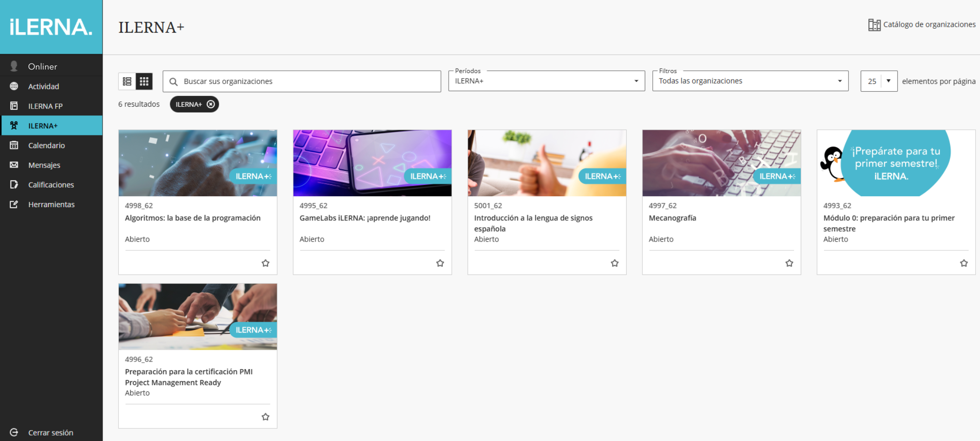Screen dimensions: 980x441
Task: Switch to grid view
Action: point(144,81)
